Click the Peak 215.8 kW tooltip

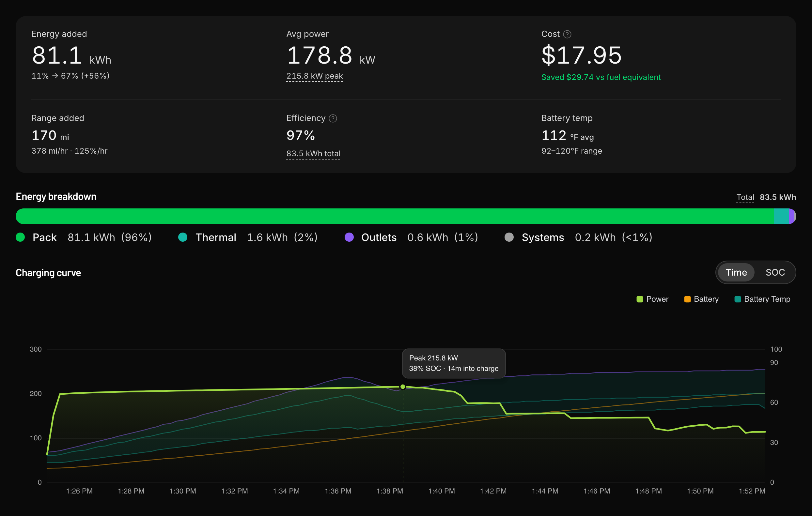[x=454, y=363]
